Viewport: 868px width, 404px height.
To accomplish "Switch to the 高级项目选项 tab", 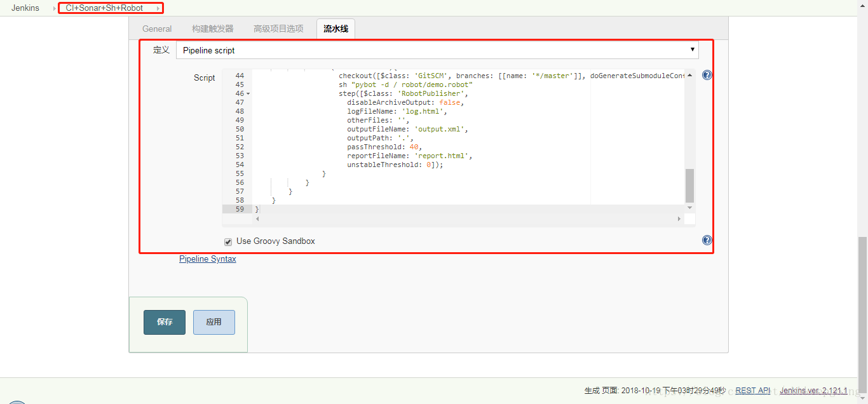I will pos(278,29).
